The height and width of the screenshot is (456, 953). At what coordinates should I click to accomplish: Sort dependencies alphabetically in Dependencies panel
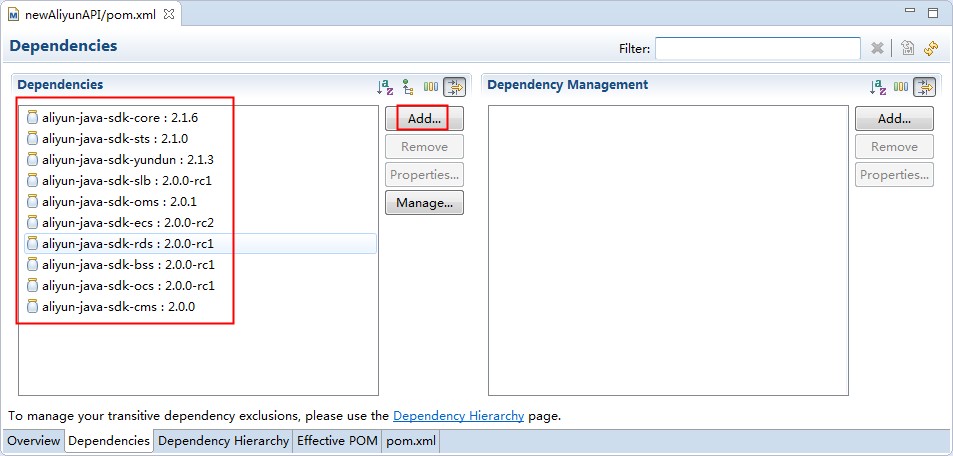(385, 87)
